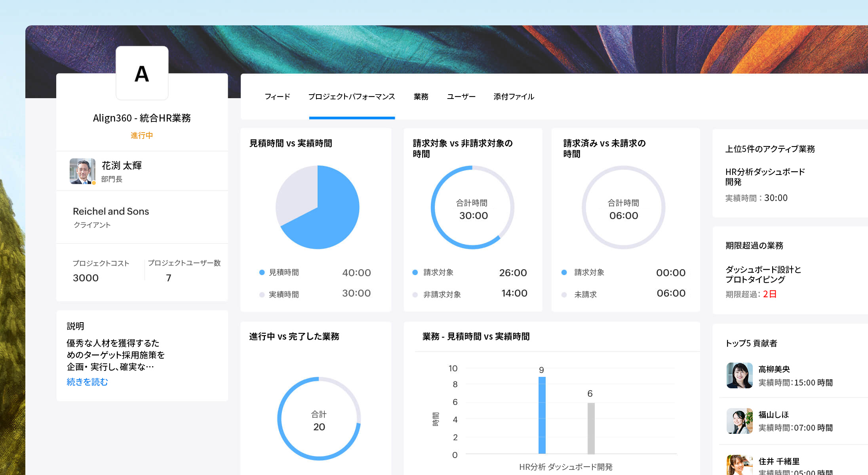Select the HR分析ダッシュボード開発 task entry
The width and height of the screenshot is (868, 475).
coord(765,177)
